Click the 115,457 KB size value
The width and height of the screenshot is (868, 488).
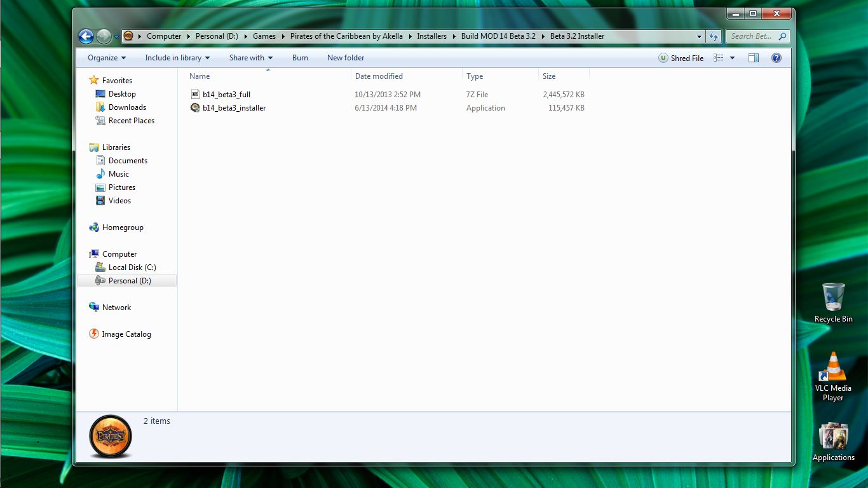566,108
